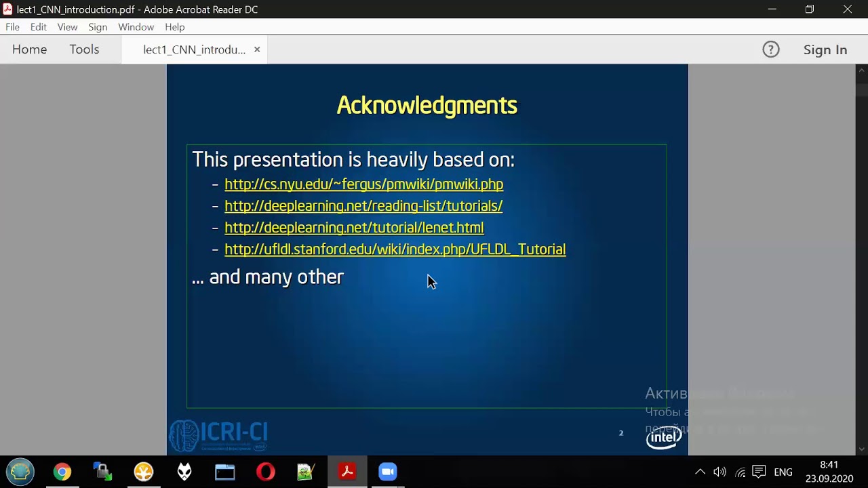
Task: Select the Adobe Acrobat Reader taskbar icon
Action: [x=347, y=472]
